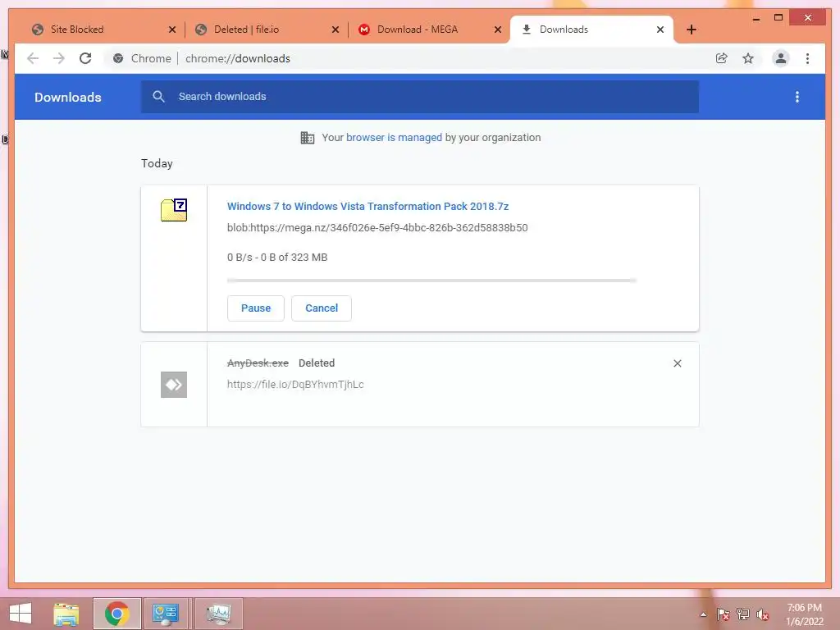Switch to the Deleted | file.io tab

coord(265,30)
